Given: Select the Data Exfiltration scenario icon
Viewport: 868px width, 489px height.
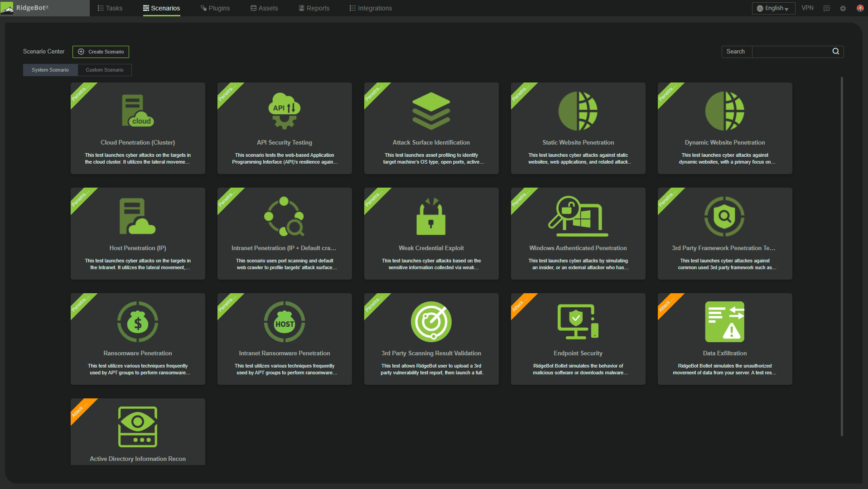Looking at the screenshot, I should 724,322.
